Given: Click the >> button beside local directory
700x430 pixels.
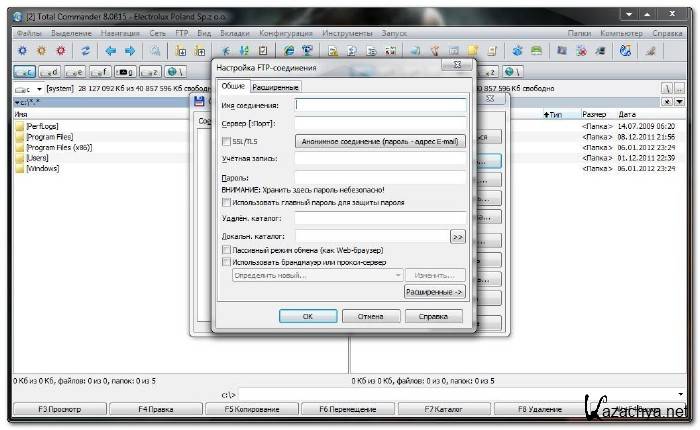Looking at the screenshot, I should click(458, 237).
